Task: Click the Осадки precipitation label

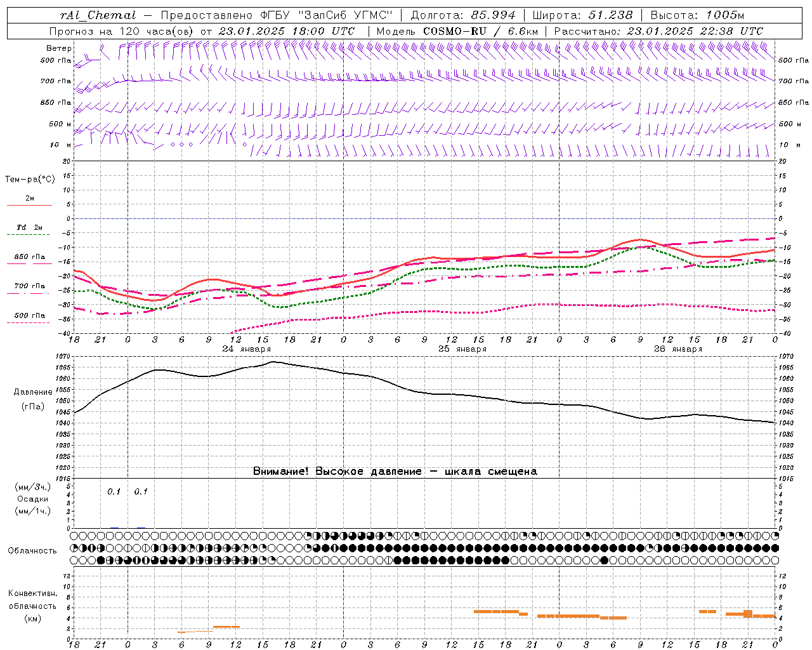Action: pyautogui.click(x=33, y=499)
